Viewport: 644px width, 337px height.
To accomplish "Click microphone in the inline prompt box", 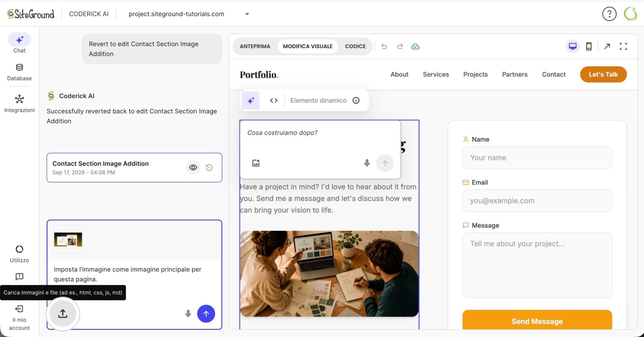I will pyautogui.click(x=367, y=163).
